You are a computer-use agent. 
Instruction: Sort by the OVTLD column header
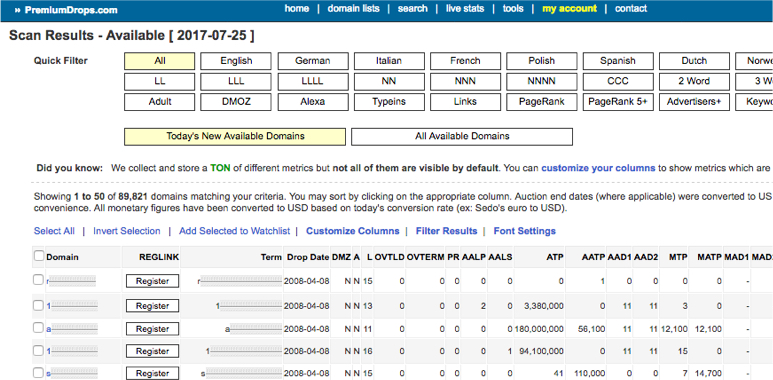click(389, 257)
